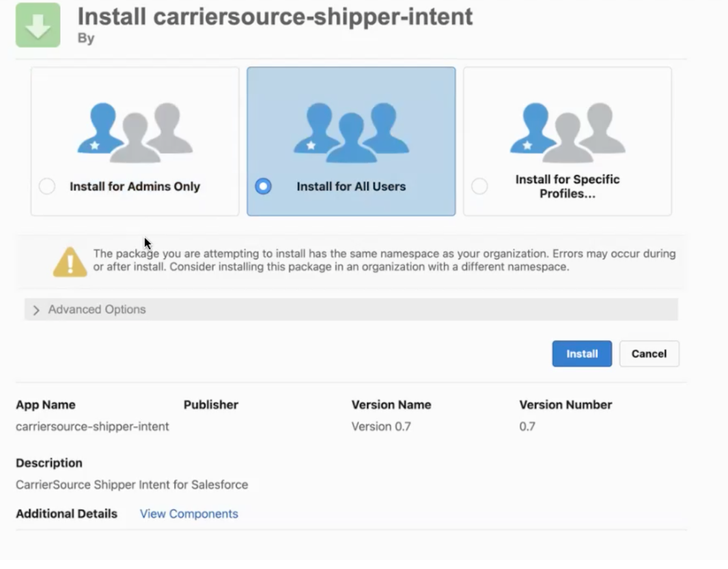This screenshot has width=728, height=569.
Task: Click the Install for Admins Only label
Action: coord(135,186)
